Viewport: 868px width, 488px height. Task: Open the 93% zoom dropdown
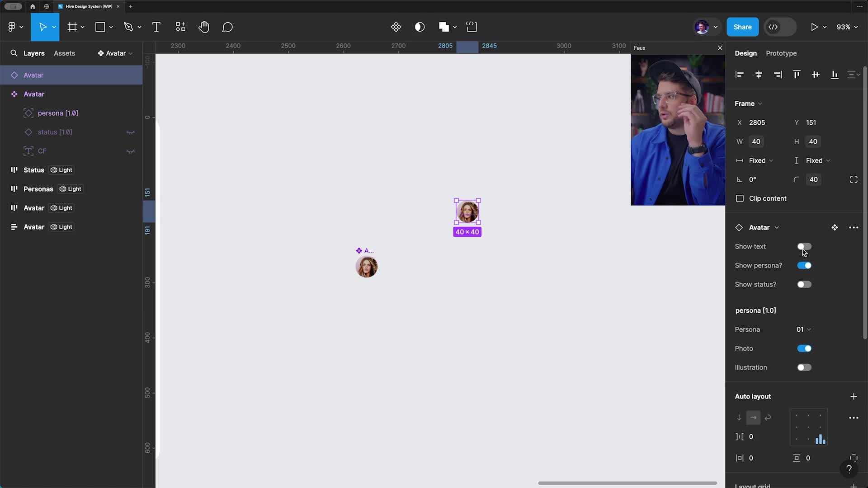click(847, 27)
